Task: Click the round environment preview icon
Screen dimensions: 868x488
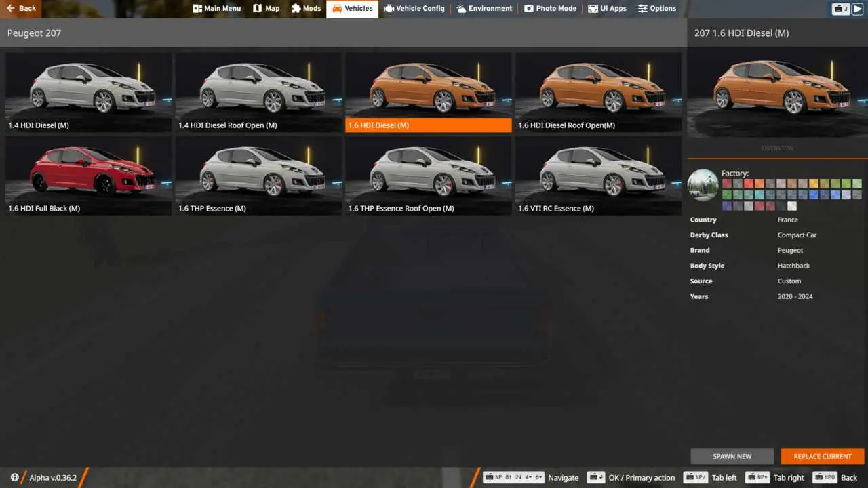Action: [x=703, y=185]
